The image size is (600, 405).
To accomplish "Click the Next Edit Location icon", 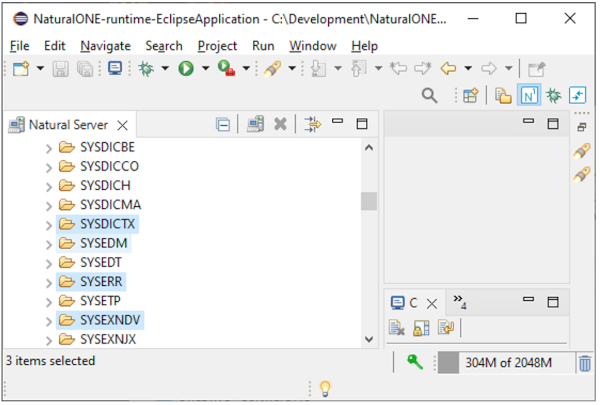I will (423, 69).
